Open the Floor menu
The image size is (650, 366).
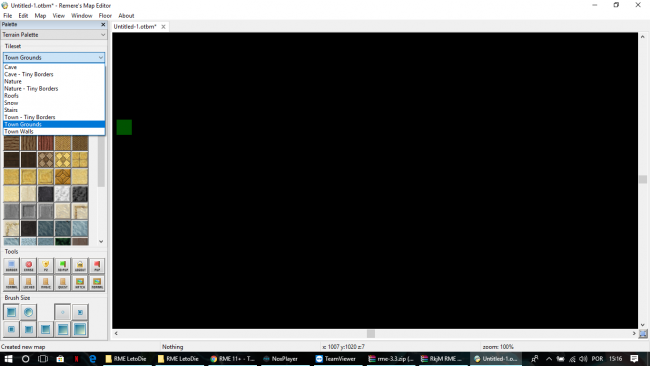[105, 16]
